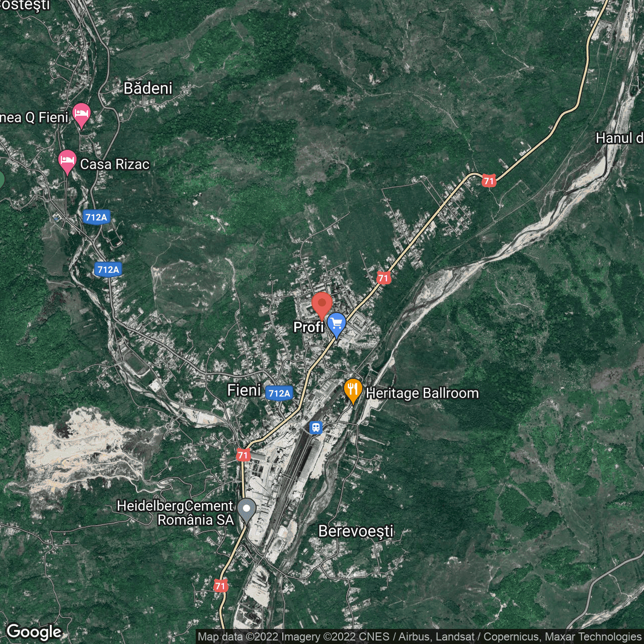Click the 71 road shield closest to Profi
Screen dimensions: 644x644
[x=383, y=278]
